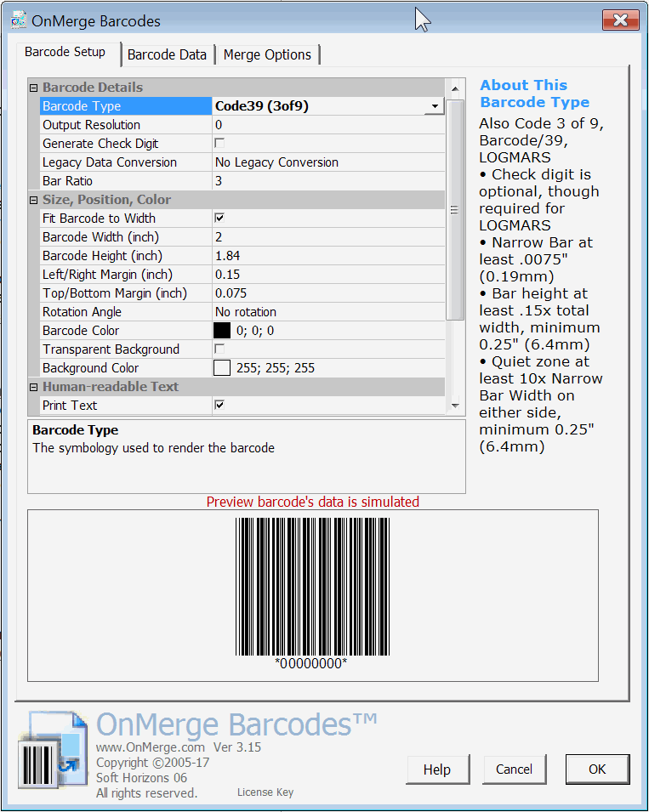This screenshot has width=649, height=812.
Task: Click the black Barcode Color swatch
Action: (222, 331)
